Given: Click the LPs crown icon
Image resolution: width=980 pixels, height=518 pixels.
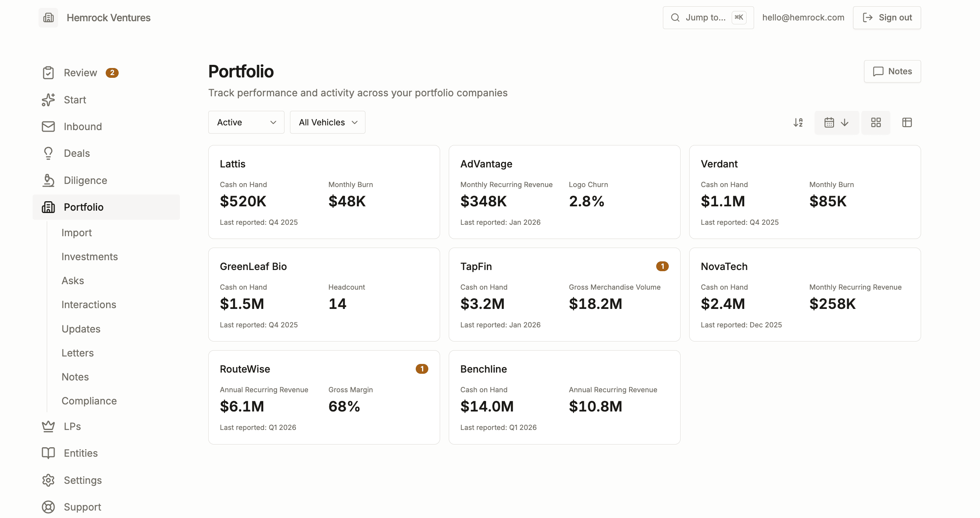Looking at the screenshot, I should [48, 426].
